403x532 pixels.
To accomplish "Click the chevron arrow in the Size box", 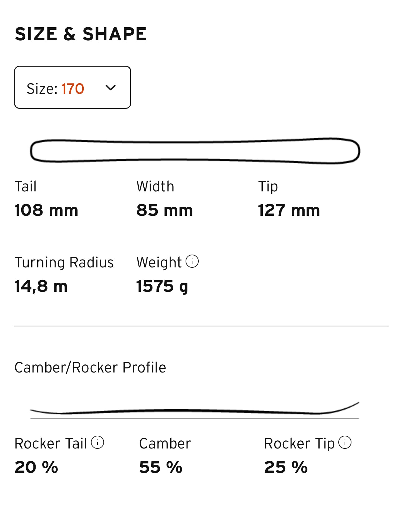I will click(111, 88).
